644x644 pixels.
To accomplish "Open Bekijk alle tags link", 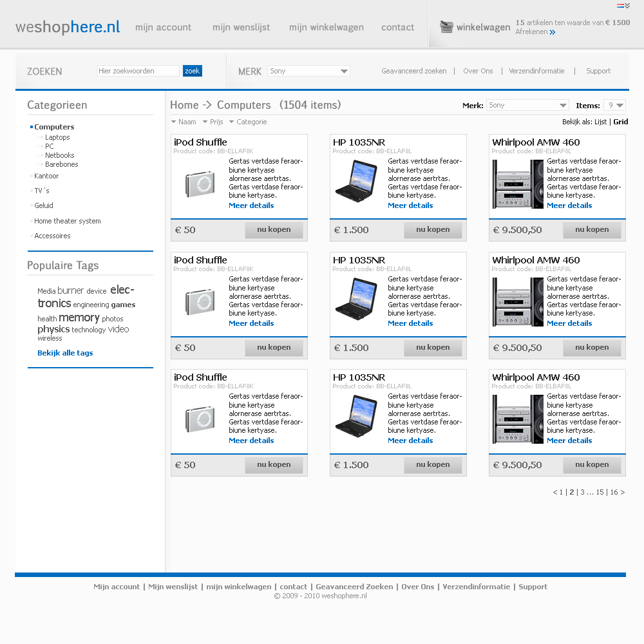I will (65, 353).
